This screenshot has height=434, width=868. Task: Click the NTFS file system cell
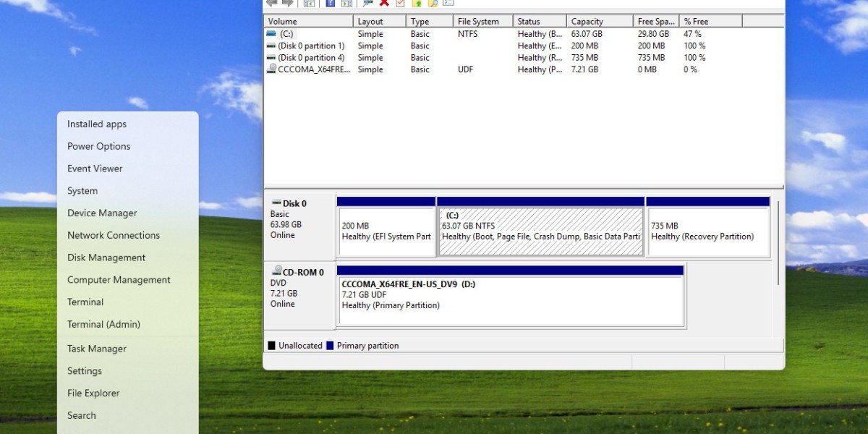coord(469,34)
